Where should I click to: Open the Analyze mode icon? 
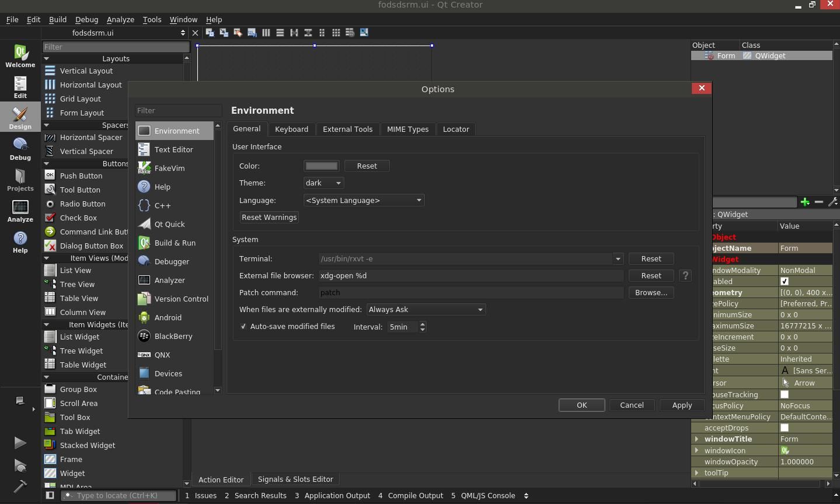tap(20, 211)
